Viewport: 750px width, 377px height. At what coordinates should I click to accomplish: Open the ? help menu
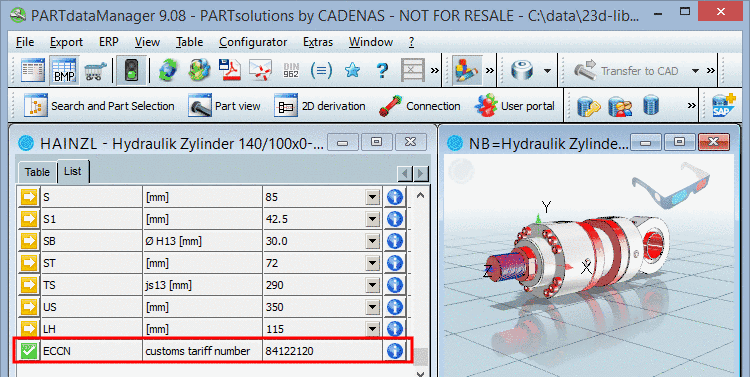[411, 42]
